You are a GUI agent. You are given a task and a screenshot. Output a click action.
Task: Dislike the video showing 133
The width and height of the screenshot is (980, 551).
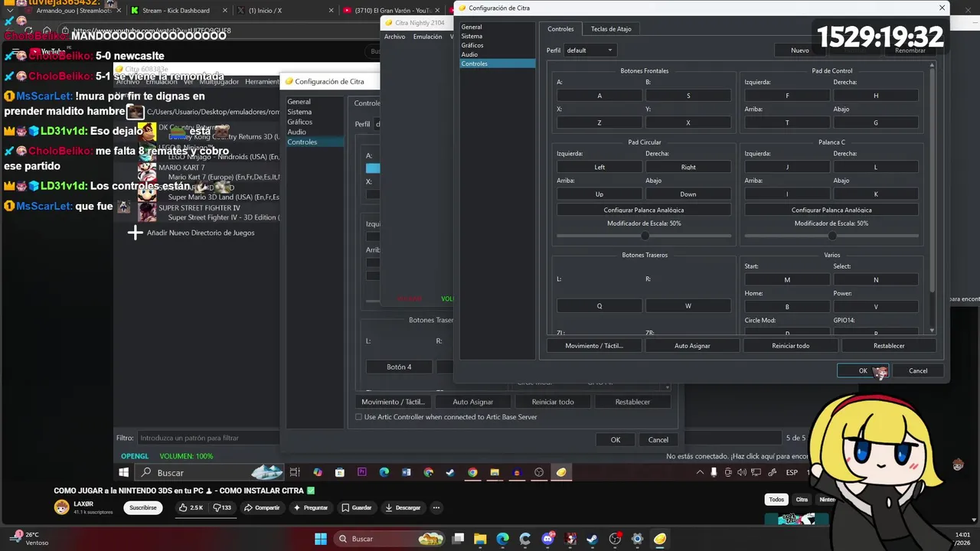click(x=222, y=507)
